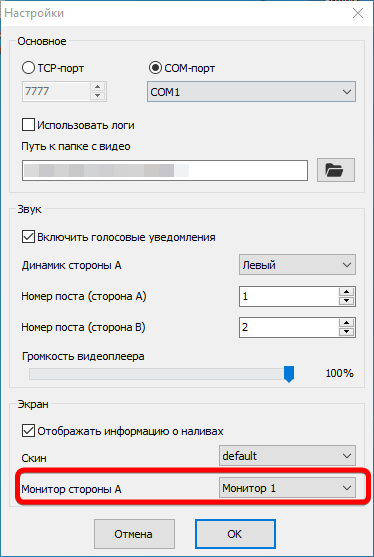Click the Громкость видеоплеера slider handle
Image resolution: width=374 pixels, height=557 pixels.
click(x=289, y=374)
